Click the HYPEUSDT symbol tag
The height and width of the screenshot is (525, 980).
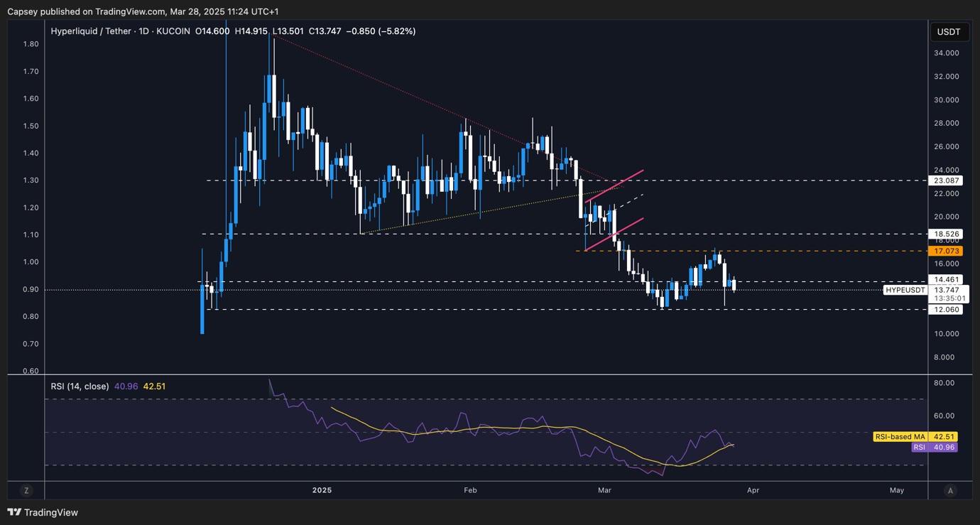tap(905, 290)
